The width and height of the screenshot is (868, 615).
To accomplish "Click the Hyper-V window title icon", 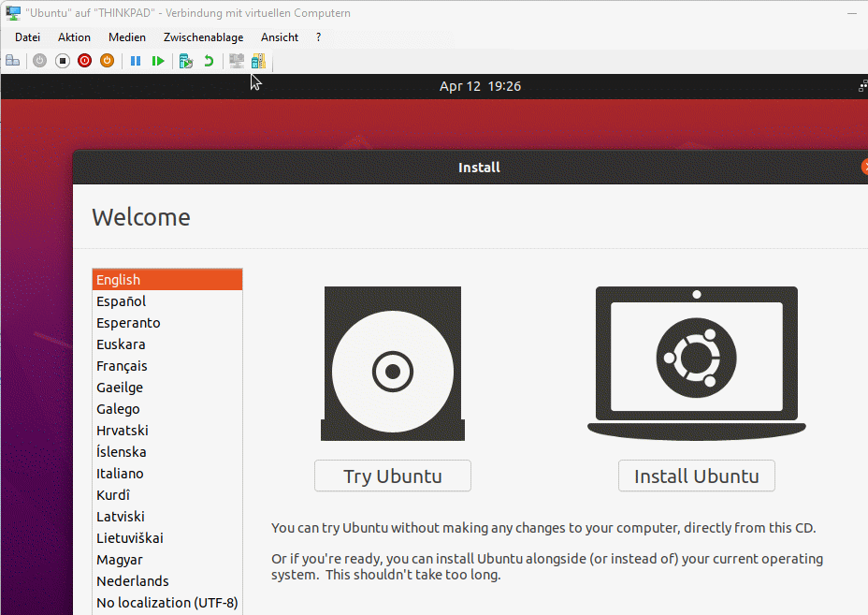I will pos(13,13).
